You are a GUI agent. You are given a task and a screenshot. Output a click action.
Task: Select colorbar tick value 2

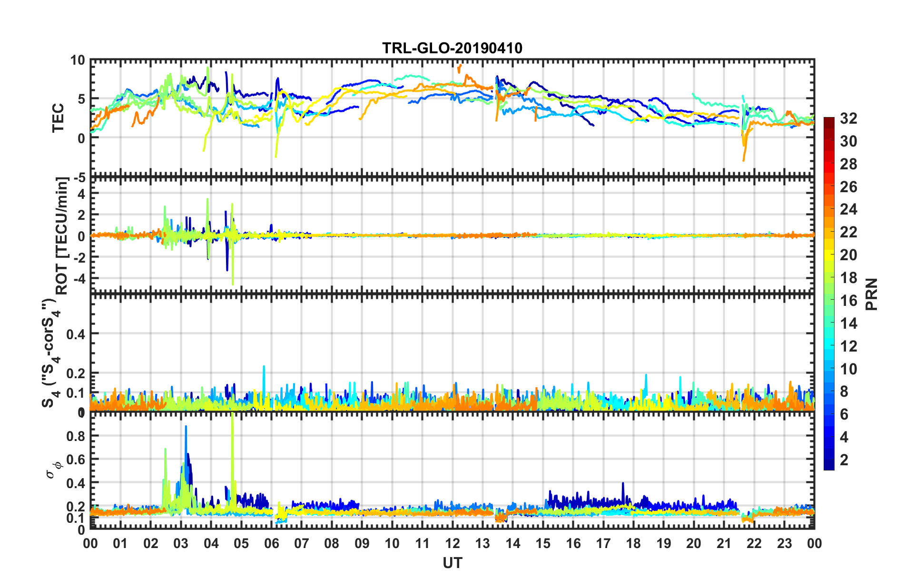click(844, 460)
